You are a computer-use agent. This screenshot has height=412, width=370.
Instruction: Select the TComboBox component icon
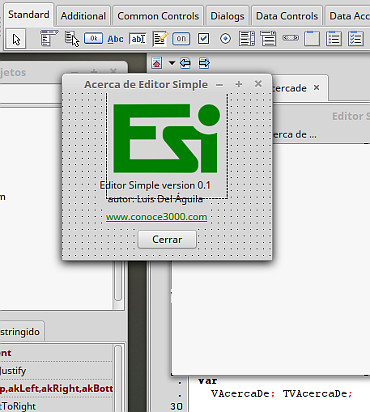[x=268, y=39]
